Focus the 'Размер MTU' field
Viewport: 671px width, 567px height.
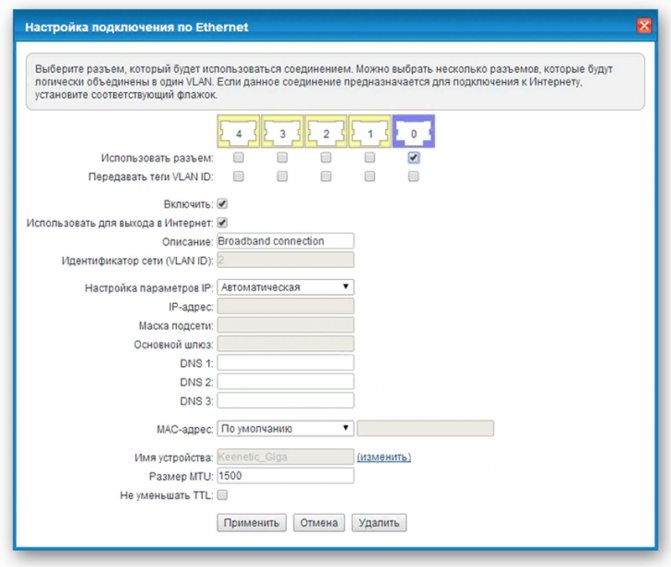pyautogui.click(x=285, y=476)
